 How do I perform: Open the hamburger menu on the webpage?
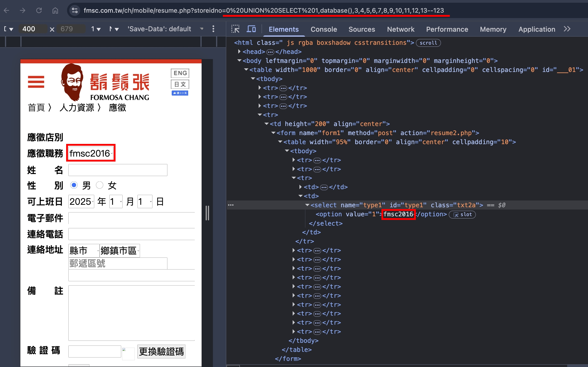(x=36, y=82)
